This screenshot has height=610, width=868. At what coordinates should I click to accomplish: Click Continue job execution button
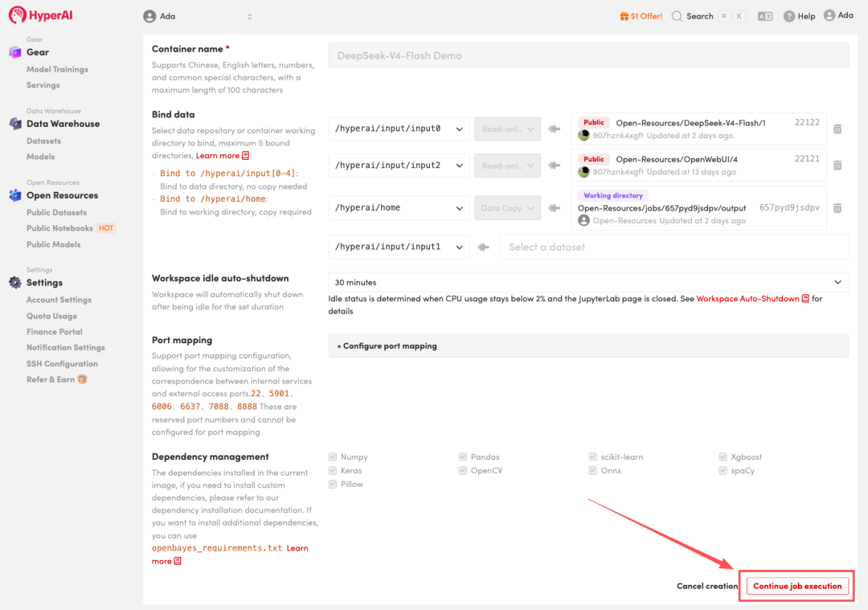point(797,586)
